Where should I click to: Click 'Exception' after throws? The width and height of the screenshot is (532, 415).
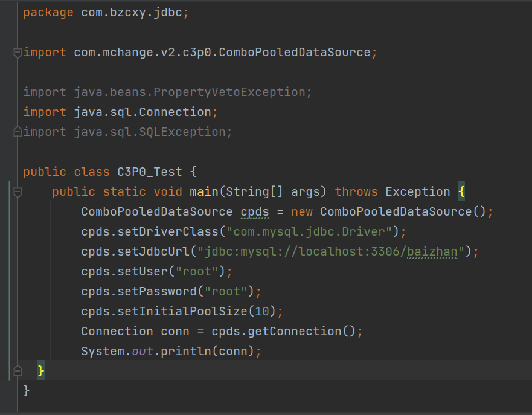[418, 191]
